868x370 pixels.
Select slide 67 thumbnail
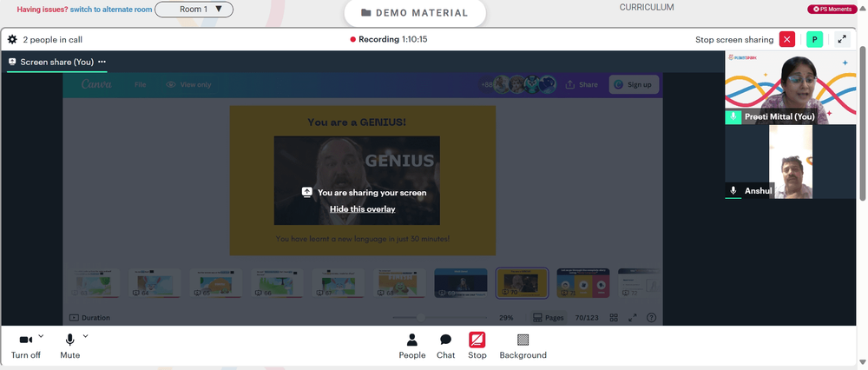[339, 283]
